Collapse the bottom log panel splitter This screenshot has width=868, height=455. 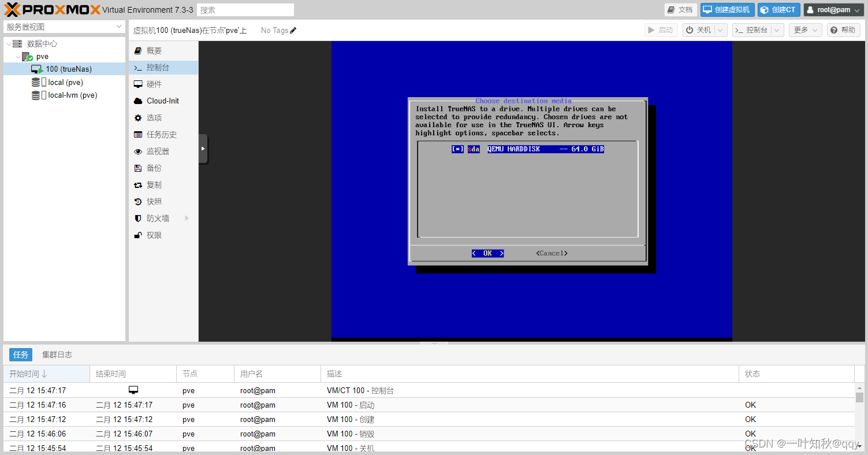[x=435, y=343]
